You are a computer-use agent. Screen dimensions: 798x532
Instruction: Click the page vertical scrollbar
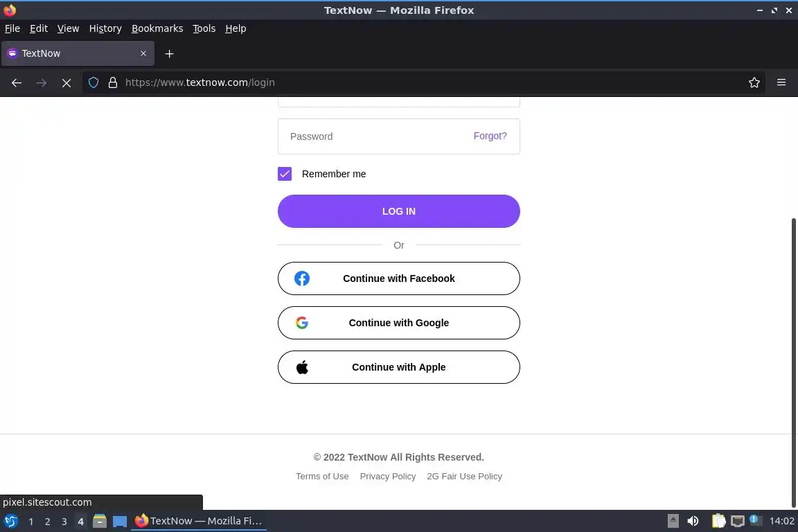pos(793,362)
